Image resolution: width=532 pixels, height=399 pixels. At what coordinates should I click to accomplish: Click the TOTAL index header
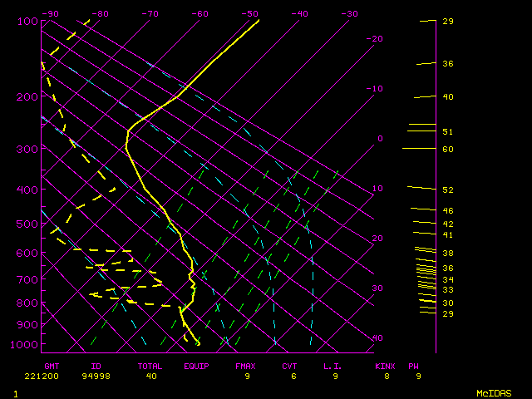tap(150, 366)
